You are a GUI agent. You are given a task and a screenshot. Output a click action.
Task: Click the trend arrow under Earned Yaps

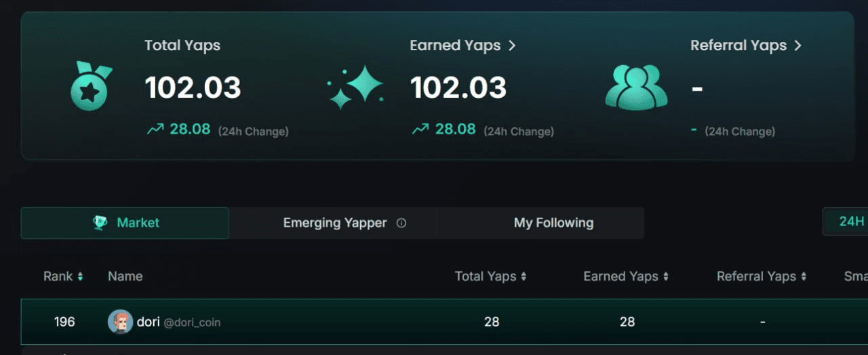point(420,129)
